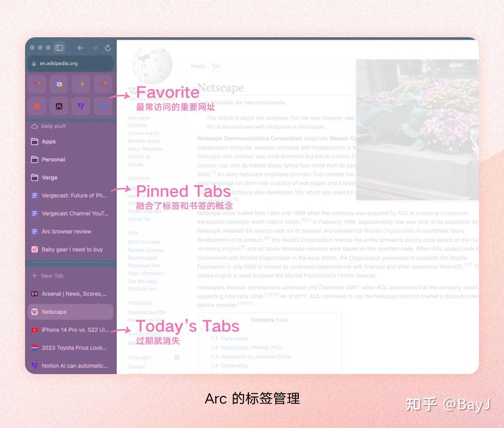This screenshot has width=504, height=428.
Task: Click the back navigation arrow
Action: pos(81,48)
